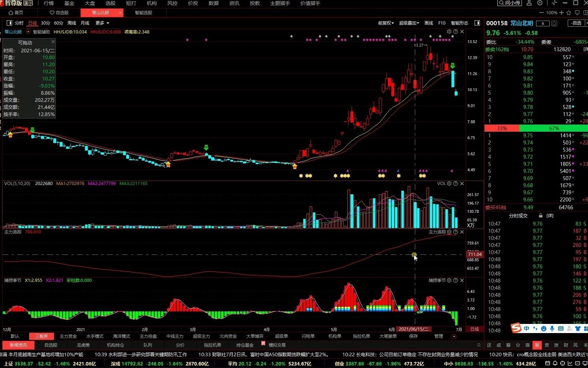Switch to 分时 chart period
This screenshot has width=588, height=368.
(19, 23)
